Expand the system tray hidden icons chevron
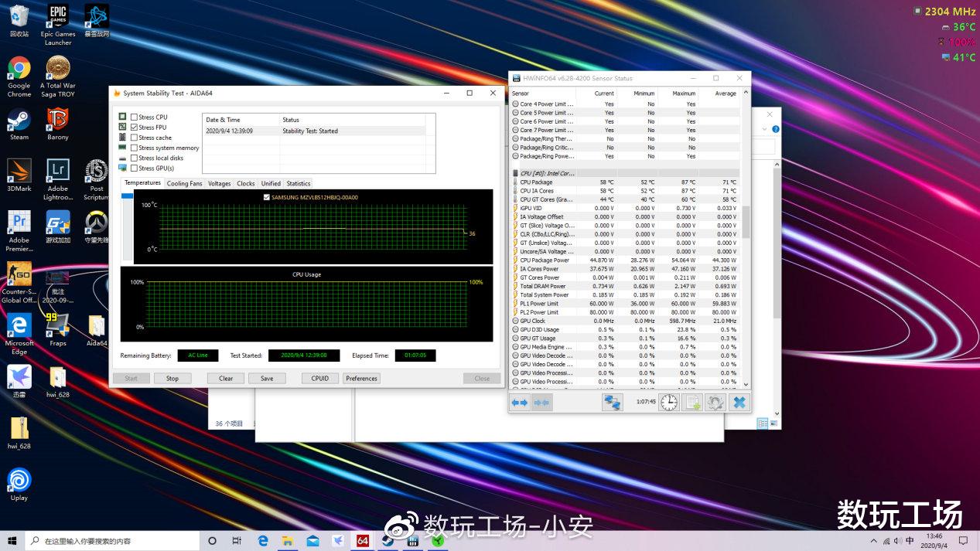This screenshot has height=551, width=980. 874,541
